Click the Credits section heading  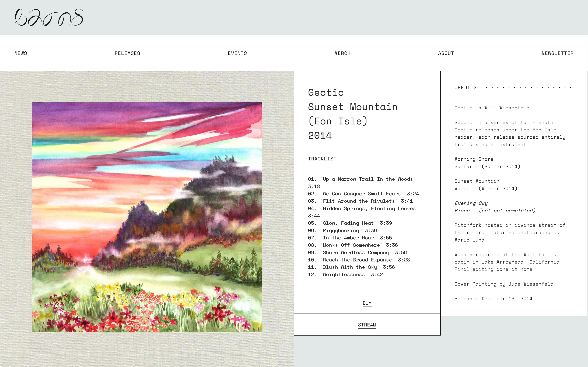465,87
